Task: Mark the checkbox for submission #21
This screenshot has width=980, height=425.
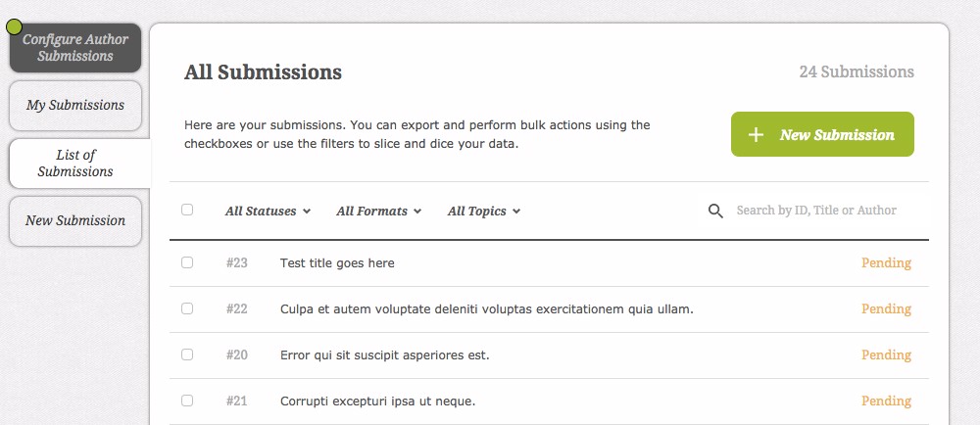Action: point(187,401)
